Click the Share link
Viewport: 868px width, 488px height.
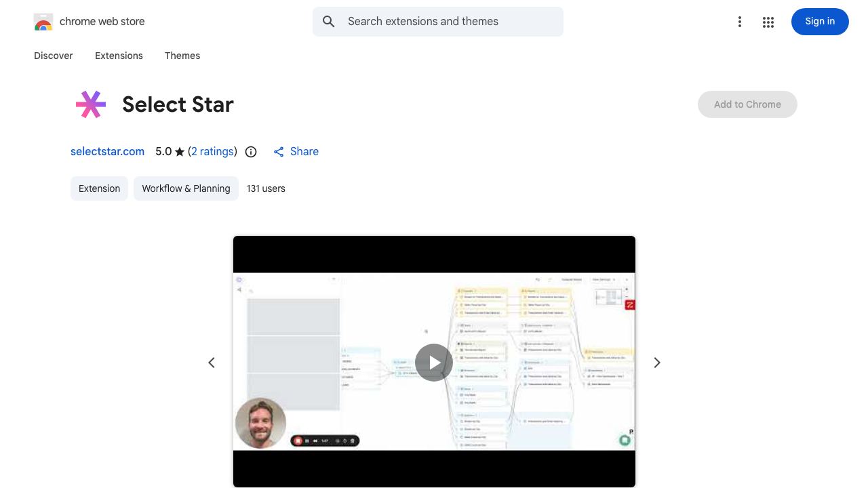296,152
